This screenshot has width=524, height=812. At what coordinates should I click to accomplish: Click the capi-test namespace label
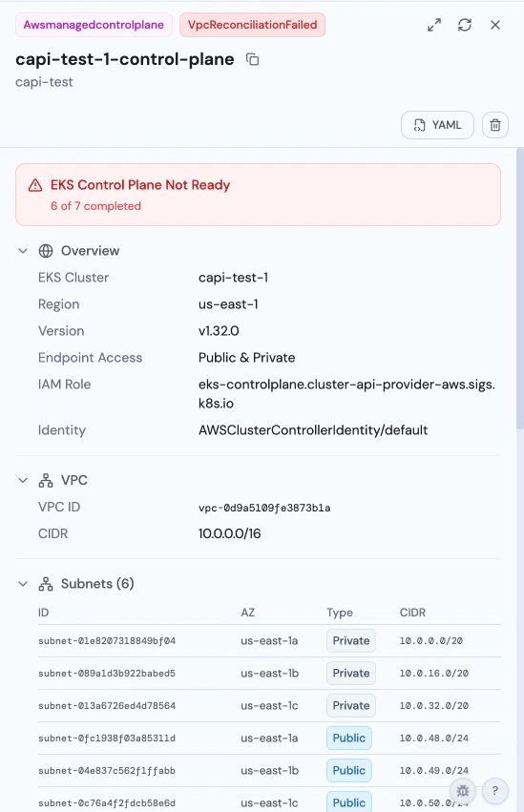click(44, 82)
